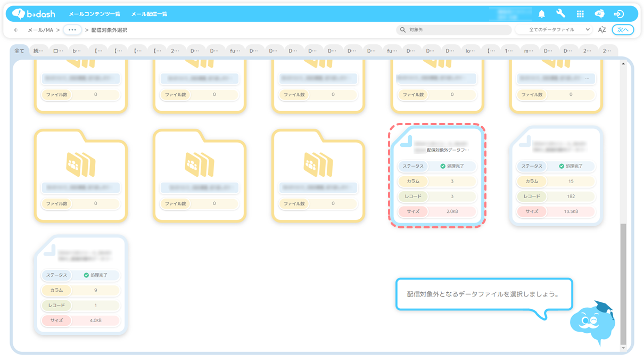Click the search field containing 対象外
The width and height of the screenshot is (644, 362).
coord(454,30)
